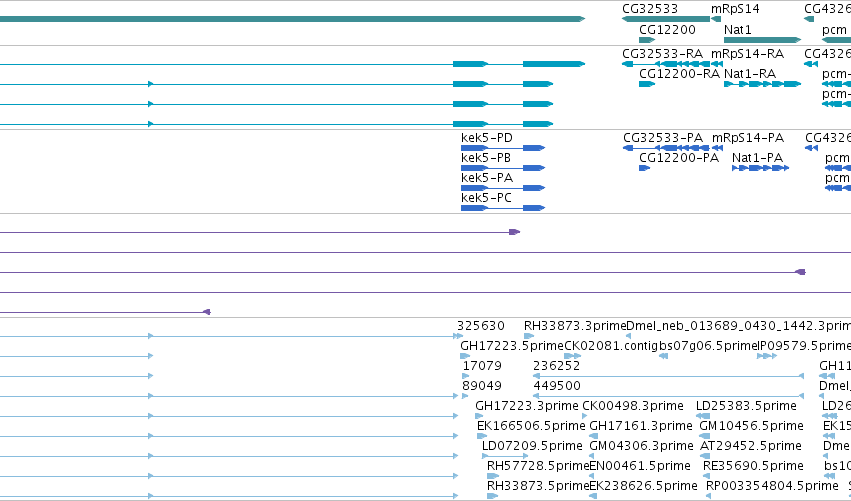851x501 pixels.
Task: Select protein kek5-PC label
Action: pyautogui.click(x=486, y=198)
